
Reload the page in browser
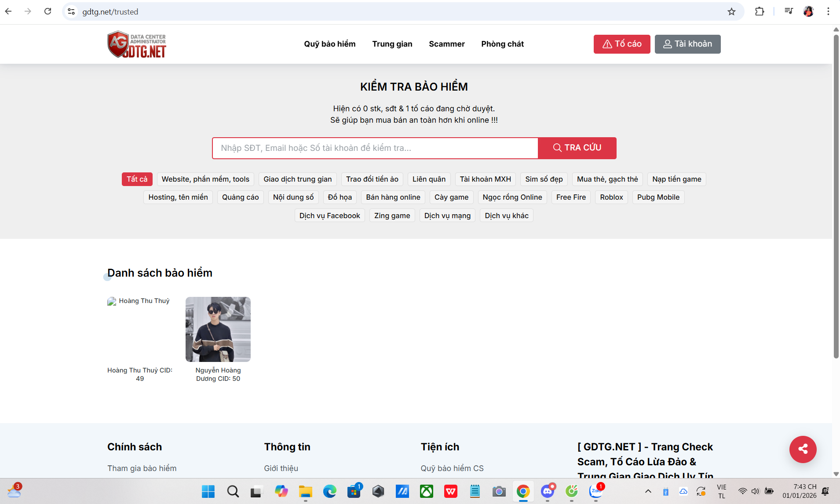[x=48, y=11]
